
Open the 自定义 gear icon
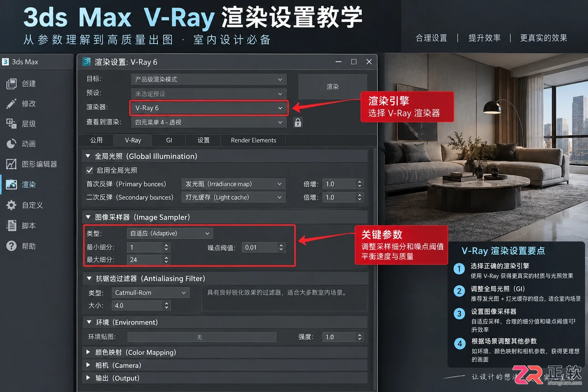point(11,205)
